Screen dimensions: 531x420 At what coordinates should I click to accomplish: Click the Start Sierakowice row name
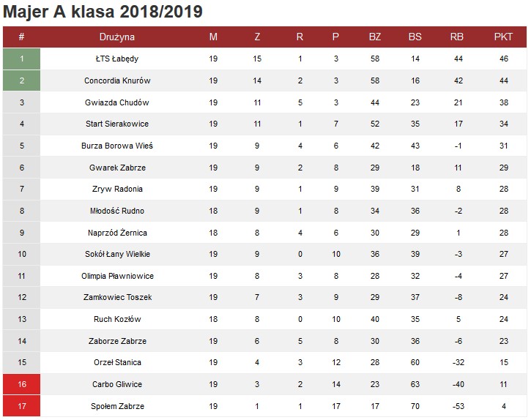click(x=117, y=124)
